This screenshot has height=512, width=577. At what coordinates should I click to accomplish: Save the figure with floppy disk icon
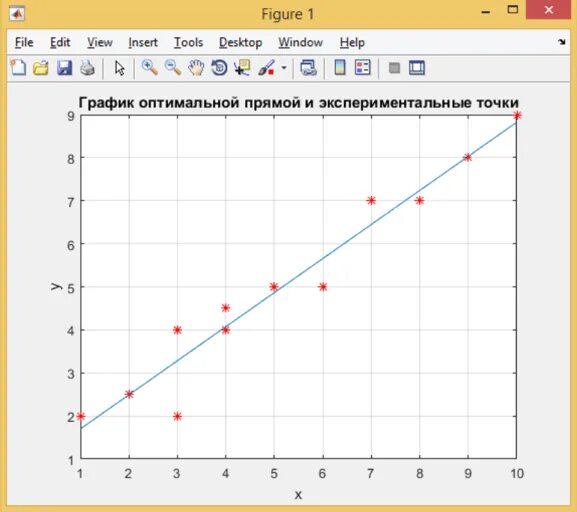(64, 68)
